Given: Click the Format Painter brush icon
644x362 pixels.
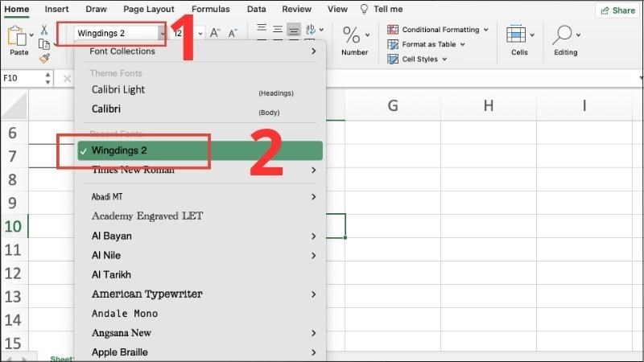Looking at the screenshot, I should pos(44,58).
